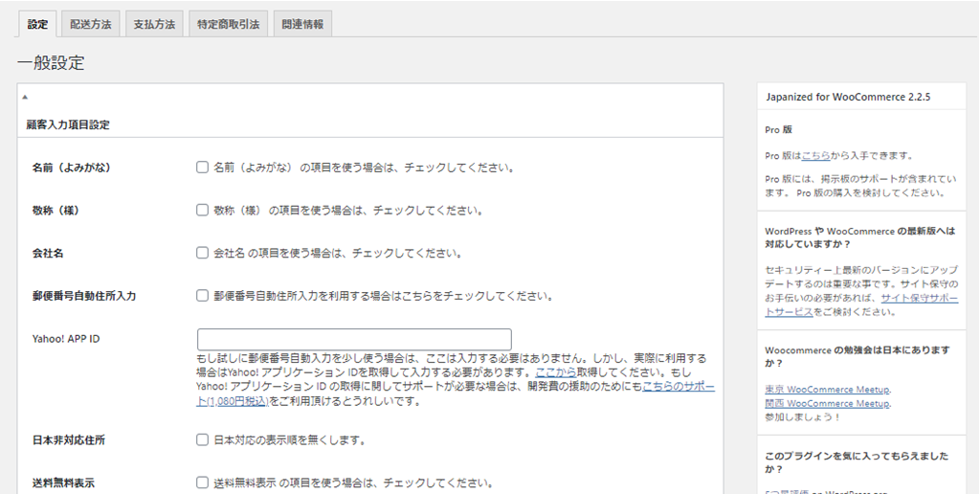Enable the 敬称（様） checkbox
Image resolution: width=980 pixels, height=494 pixels.
click(x=202, y=211)
